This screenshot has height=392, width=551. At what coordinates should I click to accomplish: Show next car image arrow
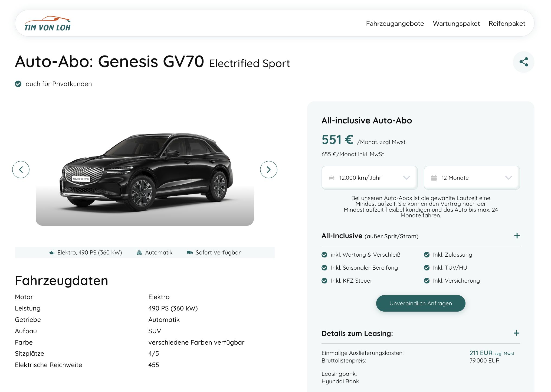tap(268, 170)
